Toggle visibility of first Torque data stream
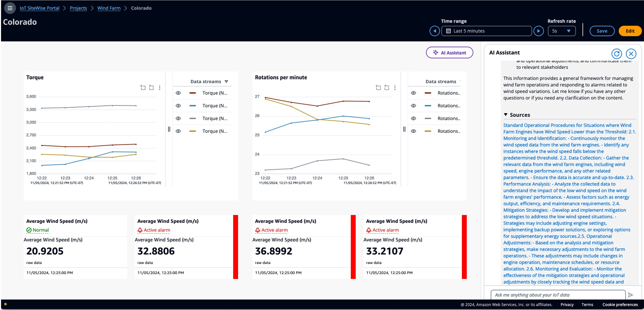Screen dimensions: 644x310 178,93
